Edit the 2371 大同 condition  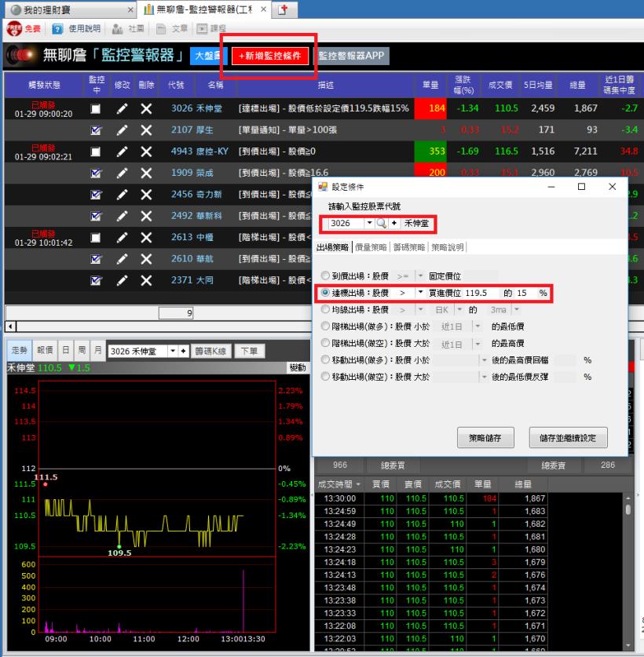122,280
